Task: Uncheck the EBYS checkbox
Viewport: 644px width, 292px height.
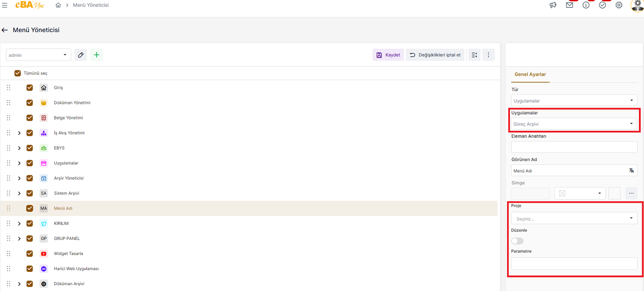Action: click(x=30, y=148)
